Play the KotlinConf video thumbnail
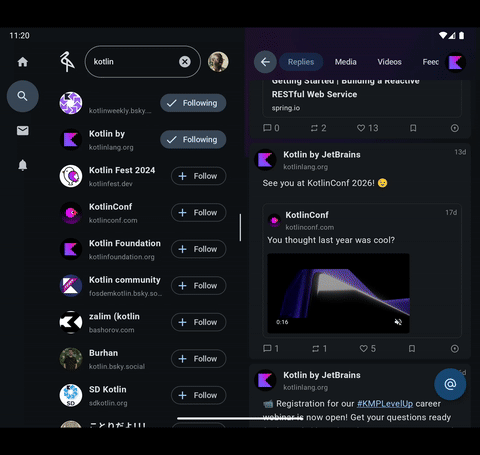 [x=338, y=293]
